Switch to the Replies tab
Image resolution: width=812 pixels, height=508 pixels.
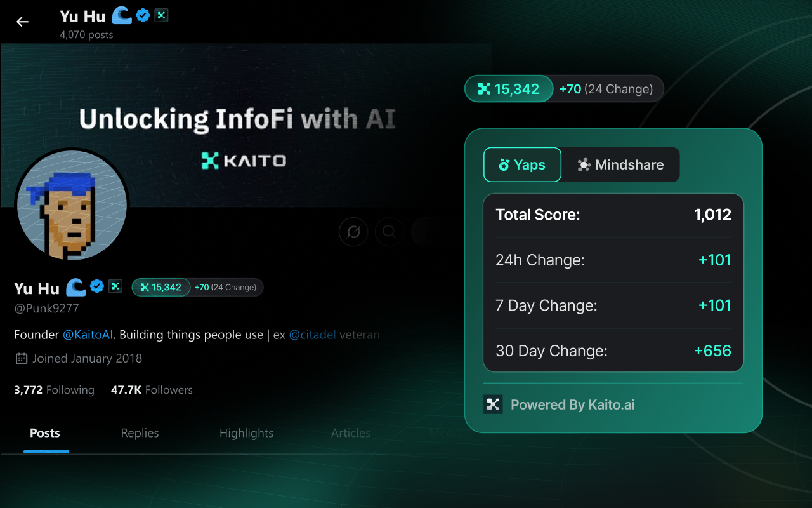[140, 433]
